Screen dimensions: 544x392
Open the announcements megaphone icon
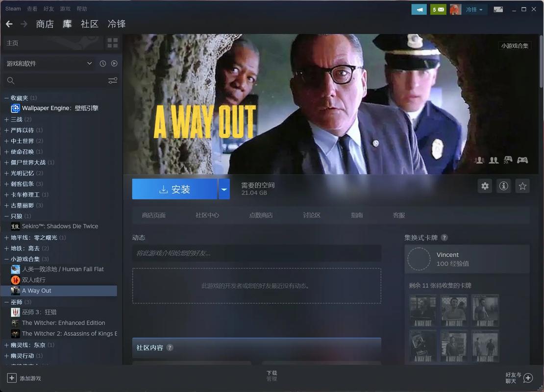[419, 9]
